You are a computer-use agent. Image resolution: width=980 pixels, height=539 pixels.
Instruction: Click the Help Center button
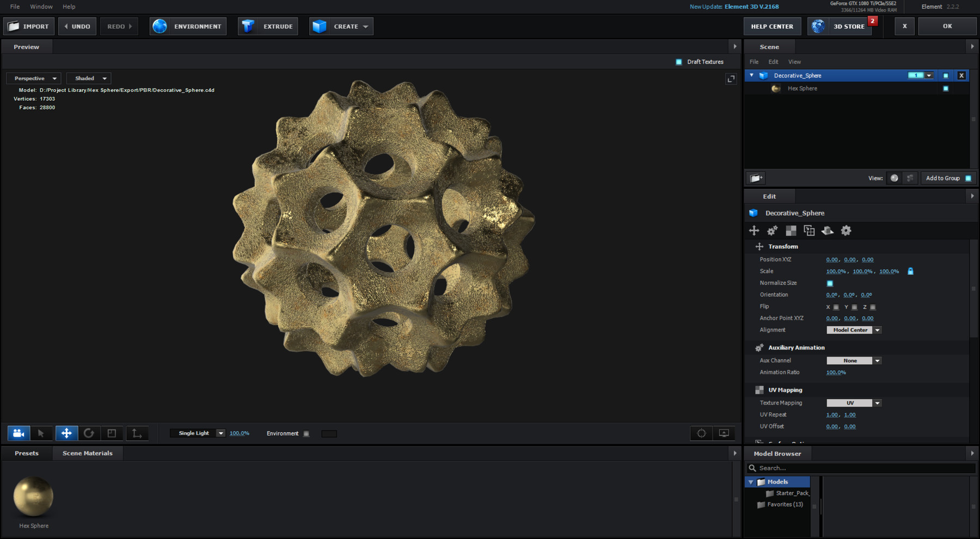click(772, 26)
